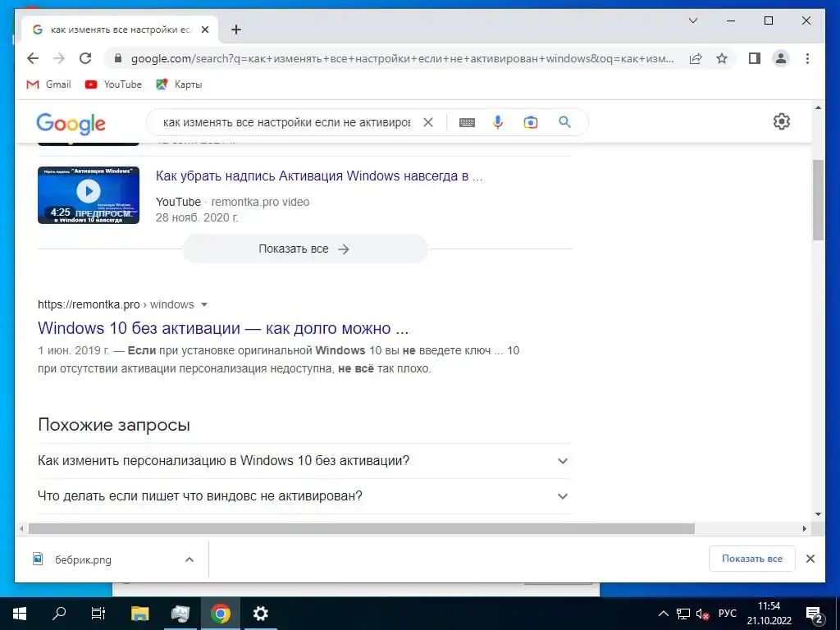The height and width of the screenshot is (630, 840).
Task: Expand 'Что делать если пишет что виндовс' question
Action: click(304, 496)
